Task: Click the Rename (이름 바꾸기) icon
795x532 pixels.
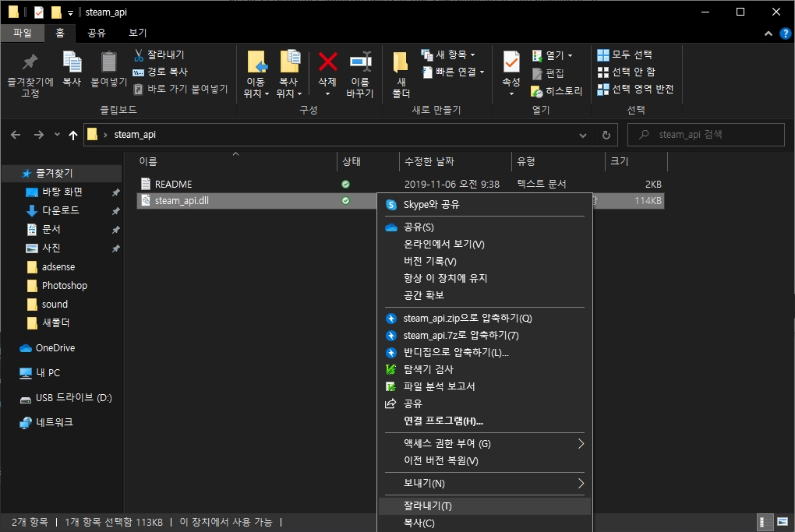Action: (x=361, y=62)
